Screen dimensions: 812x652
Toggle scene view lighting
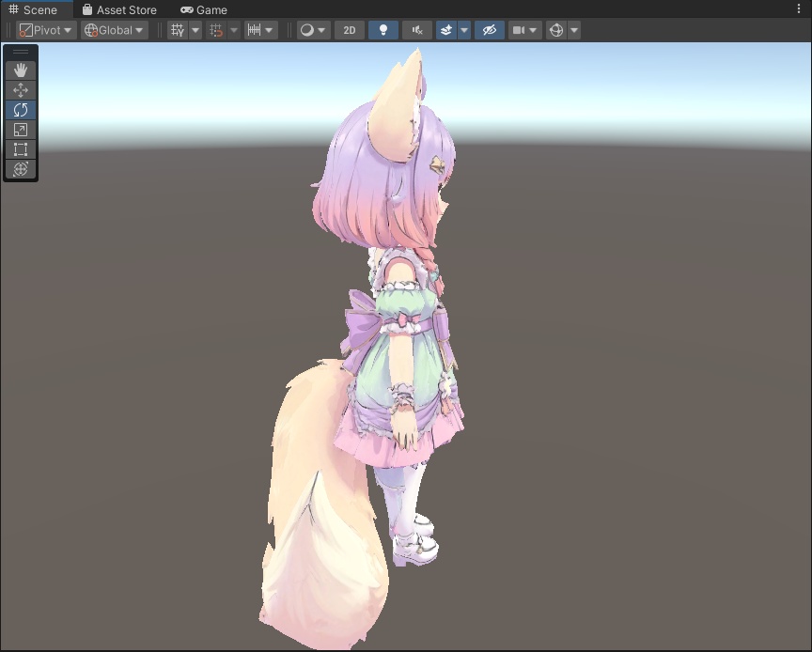pyautogui.click(x=382, y=29)
